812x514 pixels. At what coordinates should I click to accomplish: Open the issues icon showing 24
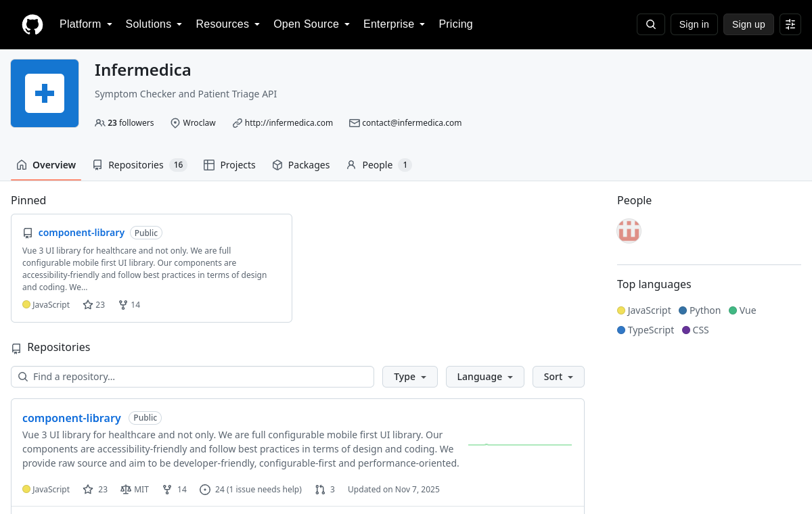pyautogui.click(x=205, y=490)
